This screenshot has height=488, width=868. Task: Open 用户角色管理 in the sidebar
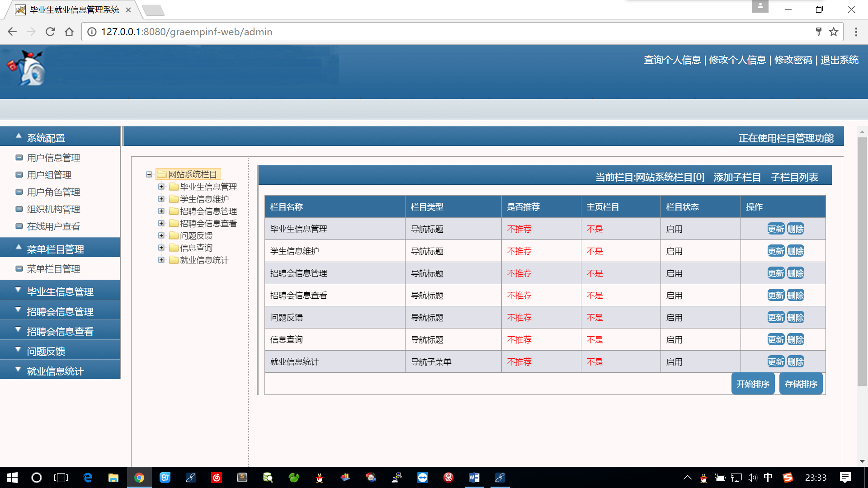(x=53, y=192)
